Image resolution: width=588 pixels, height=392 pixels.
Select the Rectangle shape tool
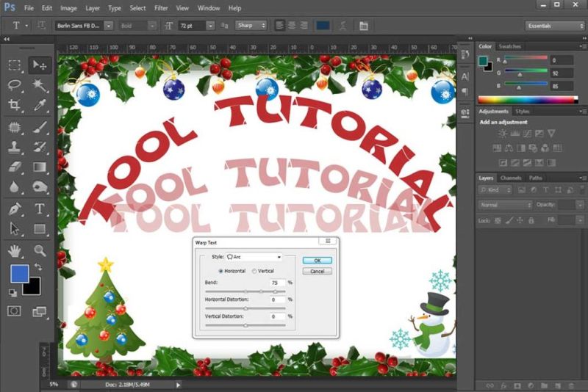click(40, 228)
